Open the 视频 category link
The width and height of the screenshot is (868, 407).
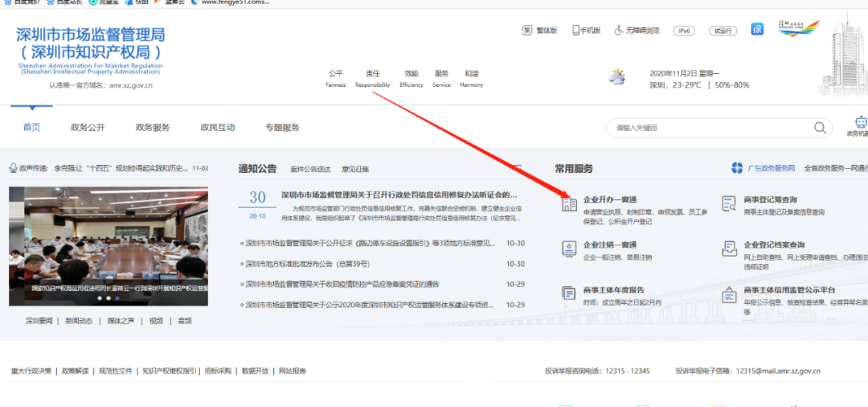tap(156, 321)
